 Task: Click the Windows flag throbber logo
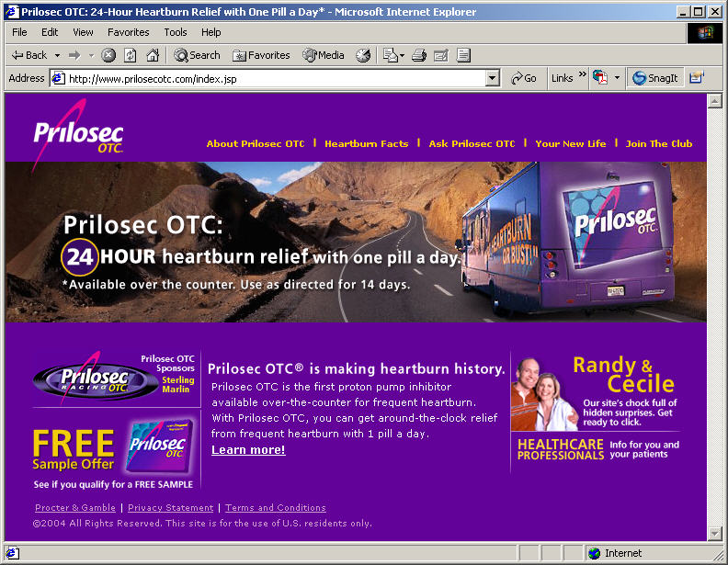pyautogui.click(x=704, y=32)
